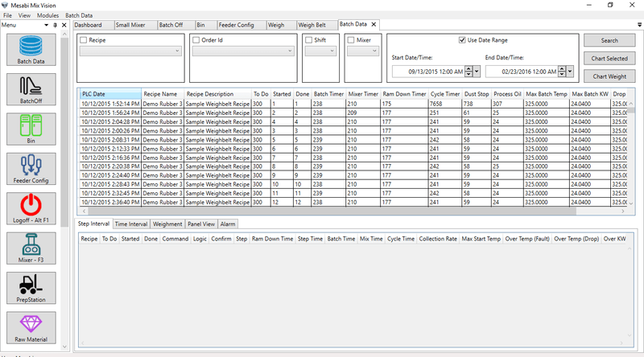The height and width of the screenshot is (357, 644).
Task: Open the Start Date calendar dropdown
Action: 477,72
